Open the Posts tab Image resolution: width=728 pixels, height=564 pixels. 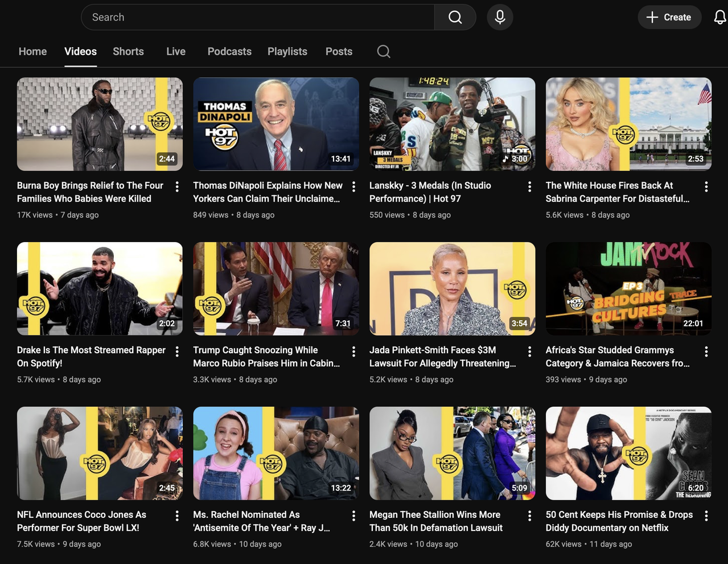click(339, 51)
